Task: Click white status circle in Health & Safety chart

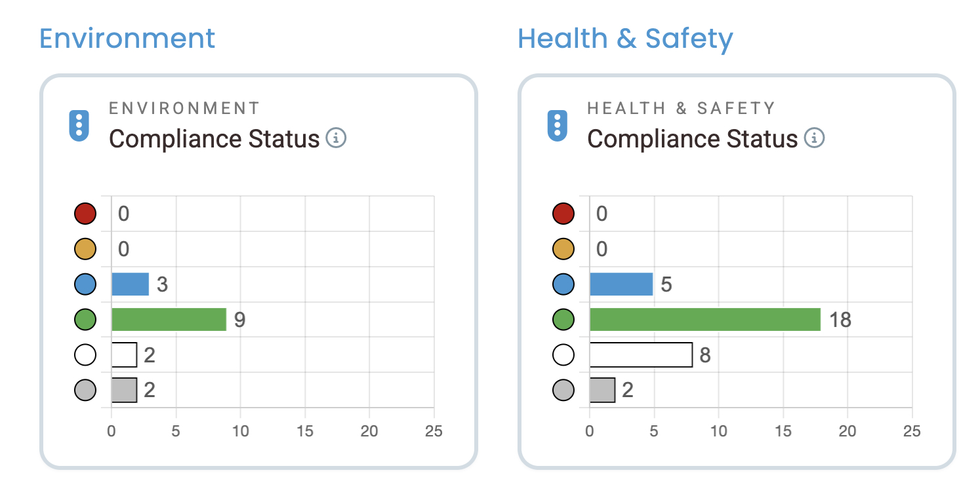Action: [563, 355]
